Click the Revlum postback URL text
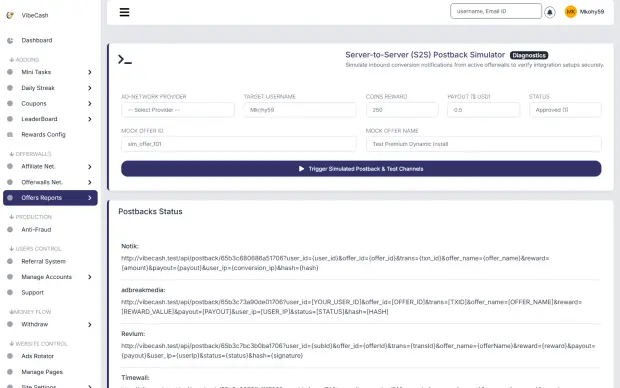 click(358, 351)
